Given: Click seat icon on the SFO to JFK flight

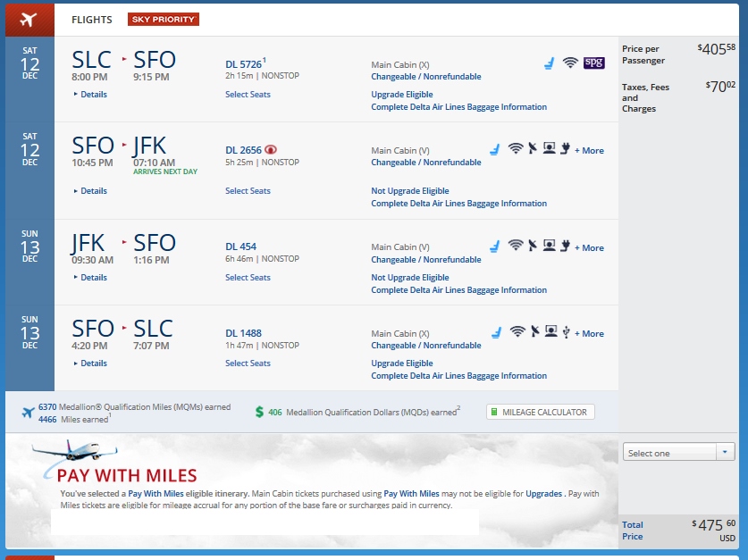Looking at the screenshot, I should point(494,150).
